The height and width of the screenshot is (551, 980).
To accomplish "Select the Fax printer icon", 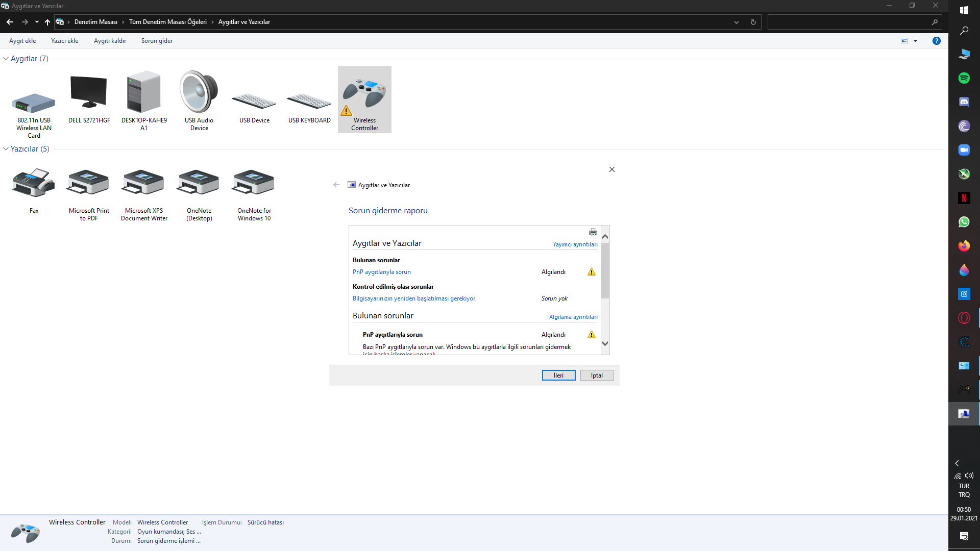I will [x=34, y=183].
